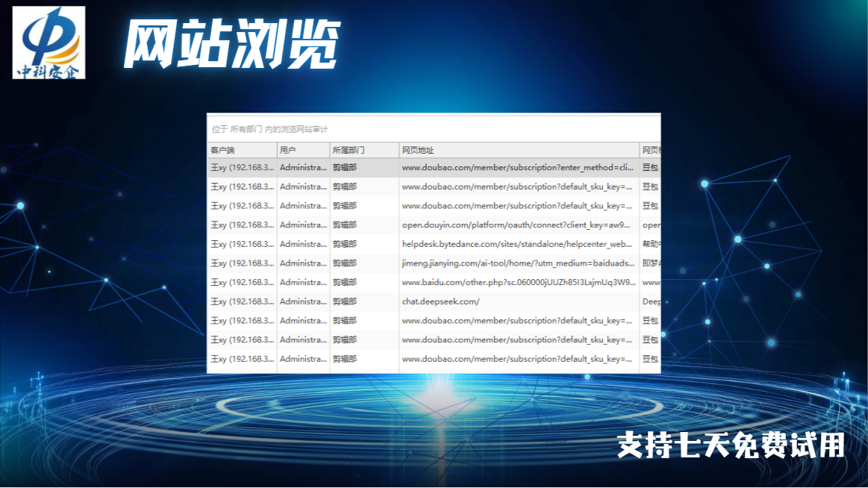The width and height of the screenshot is (868, 488).
Task: Click Administra... in the chat.deepseek.com row
Action: (x=303, y=301)
